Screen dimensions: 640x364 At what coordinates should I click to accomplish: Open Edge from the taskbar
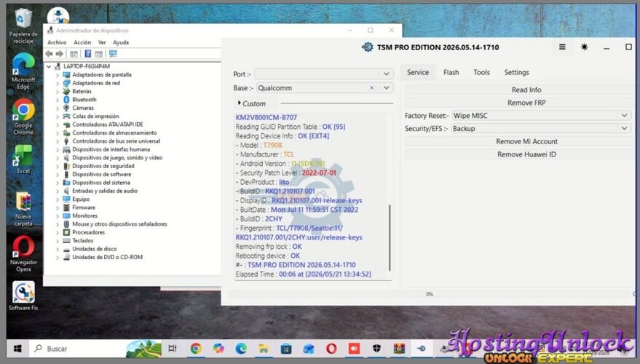[x=241, y=349]
